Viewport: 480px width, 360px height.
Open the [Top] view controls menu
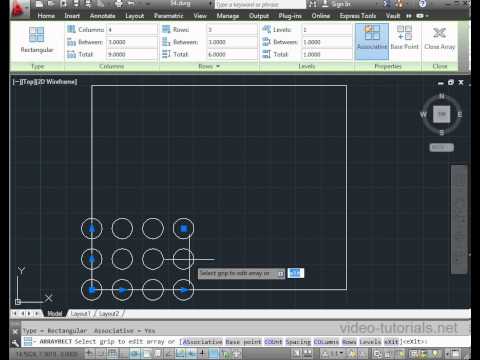[27, 82]
